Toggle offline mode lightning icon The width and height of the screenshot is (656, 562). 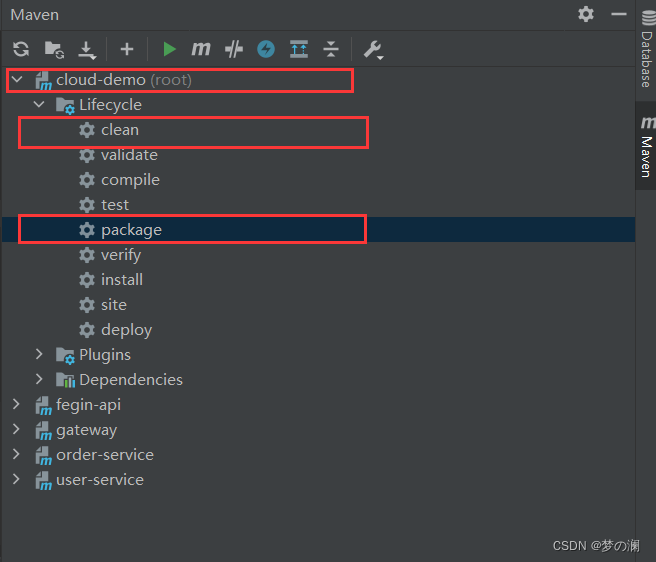(x=266, y=49)
